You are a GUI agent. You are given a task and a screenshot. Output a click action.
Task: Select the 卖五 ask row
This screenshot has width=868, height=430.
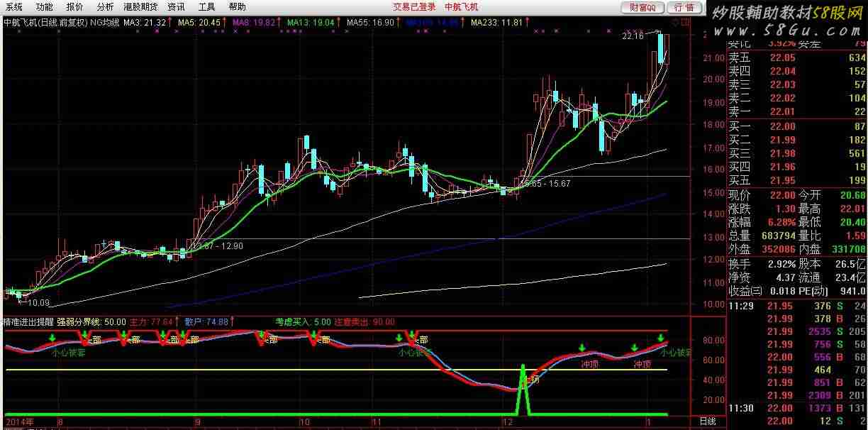point(797,57)
